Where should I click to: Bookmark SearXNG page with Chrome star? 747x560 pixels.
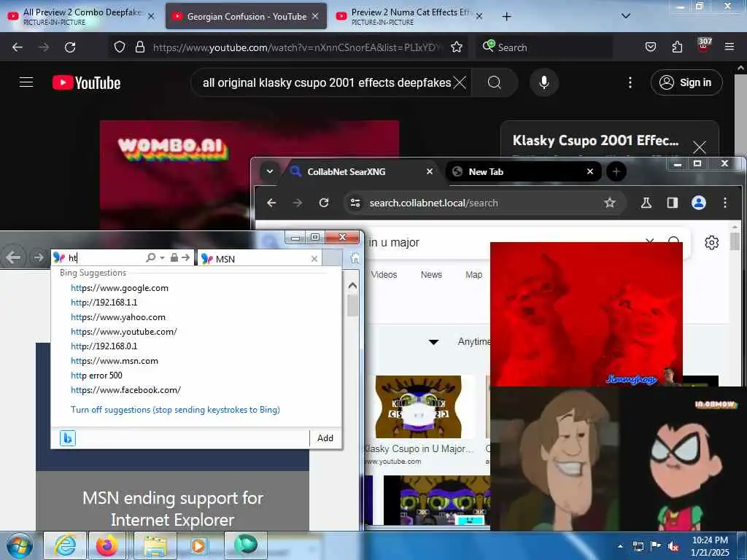(x=609, y=203)
